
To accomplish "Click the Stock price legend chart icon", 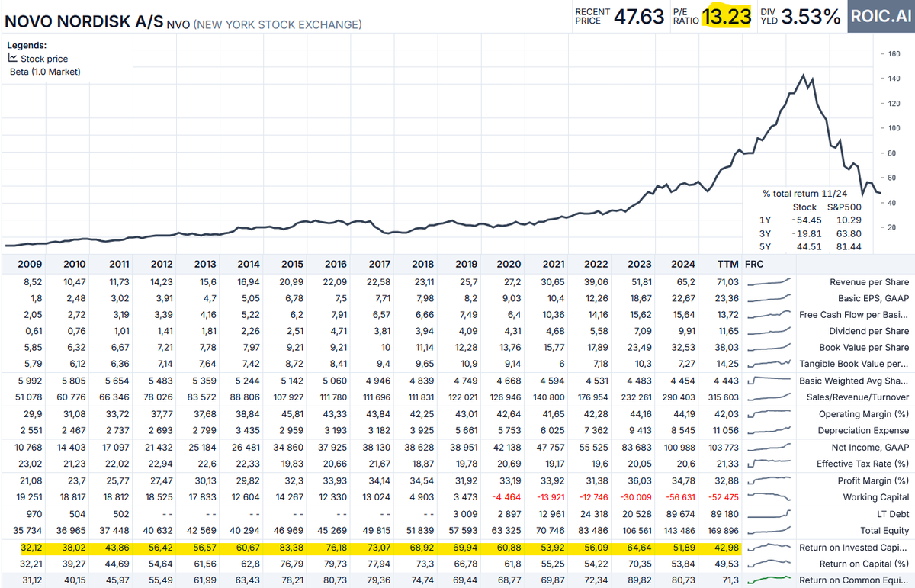I will pos(13,59).
